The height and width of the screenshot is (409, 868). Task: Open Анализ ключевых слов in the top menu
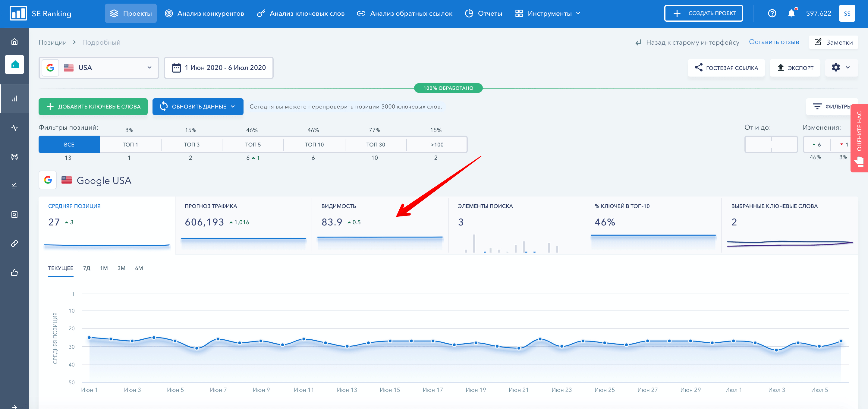pyautogui.click(x=300, y=14)
